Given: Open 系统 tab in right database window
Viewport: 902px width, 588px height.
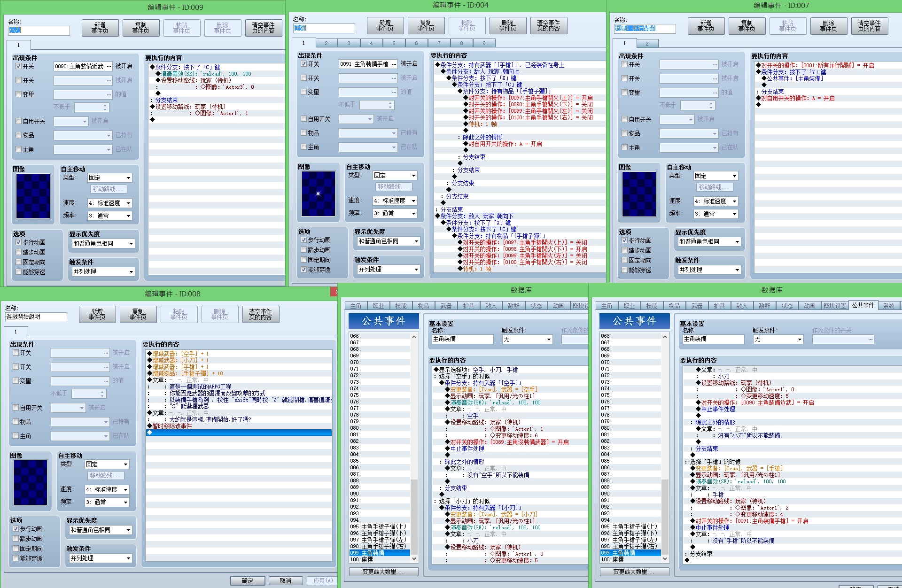Looking at the screenshot, I should [888, 306].
